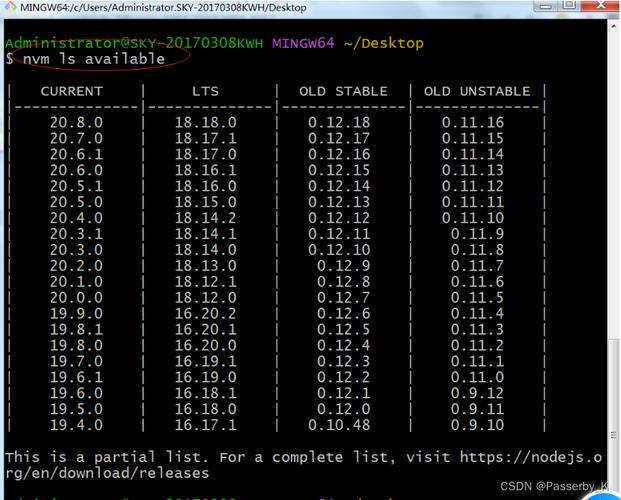Click version 20.5.1
621x500 pixels.
pos(76,186)
